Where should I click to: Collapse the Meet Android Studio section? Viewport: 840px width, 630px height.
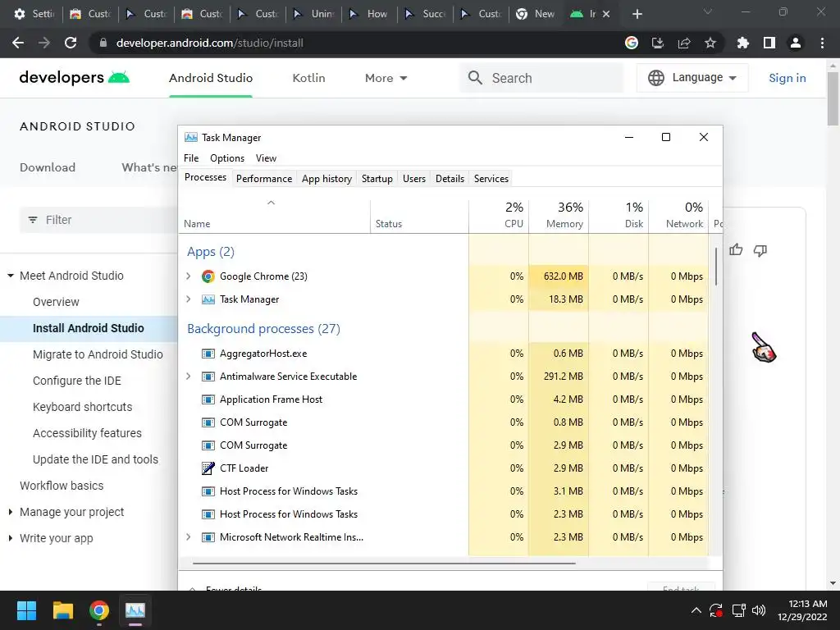10,276
